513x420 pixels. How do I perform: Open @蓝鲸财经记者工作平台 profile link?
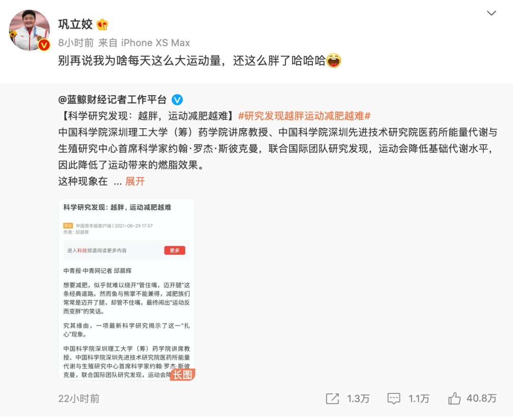click(113, 99)
